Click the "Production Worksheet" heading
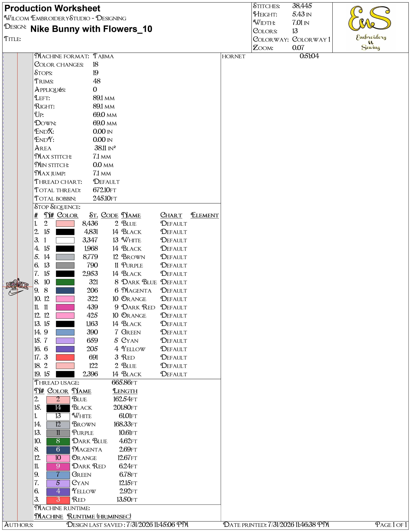Image resolution: width=411 pixels, height=532 pixels. pyautogui.click(x=52, y=9)
